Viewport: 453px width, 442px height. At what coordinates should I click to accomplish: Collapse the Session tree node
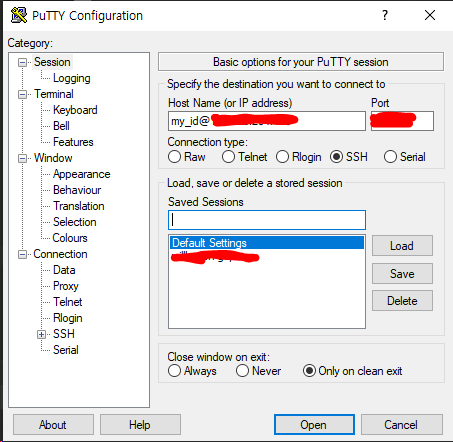(22, 62)
